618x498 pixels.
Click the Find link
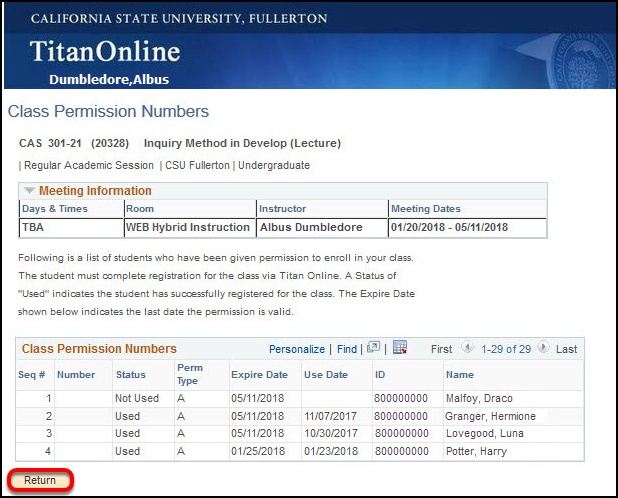click(347, 349)
